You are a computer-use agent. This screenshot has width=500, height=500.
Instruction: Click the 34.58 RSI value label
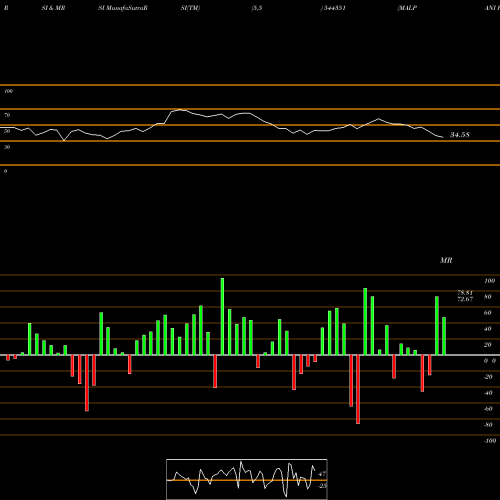(460, 135)
